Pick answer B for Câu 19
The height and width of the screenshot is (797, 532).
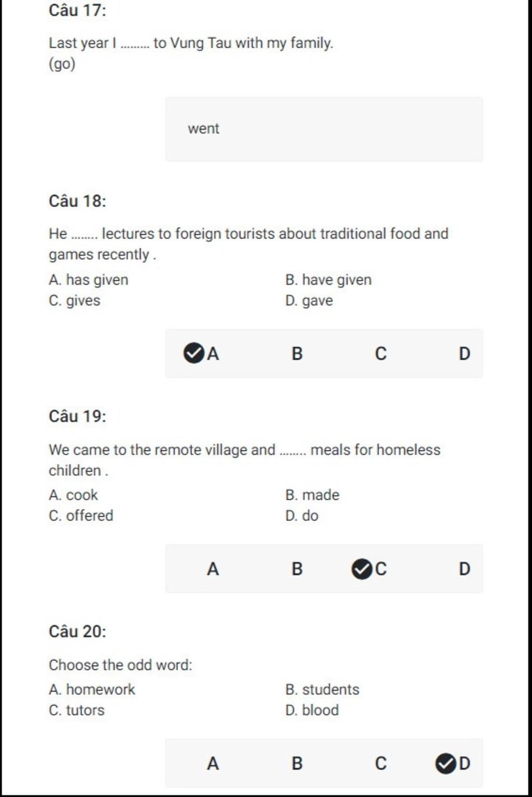pos(297,569)
